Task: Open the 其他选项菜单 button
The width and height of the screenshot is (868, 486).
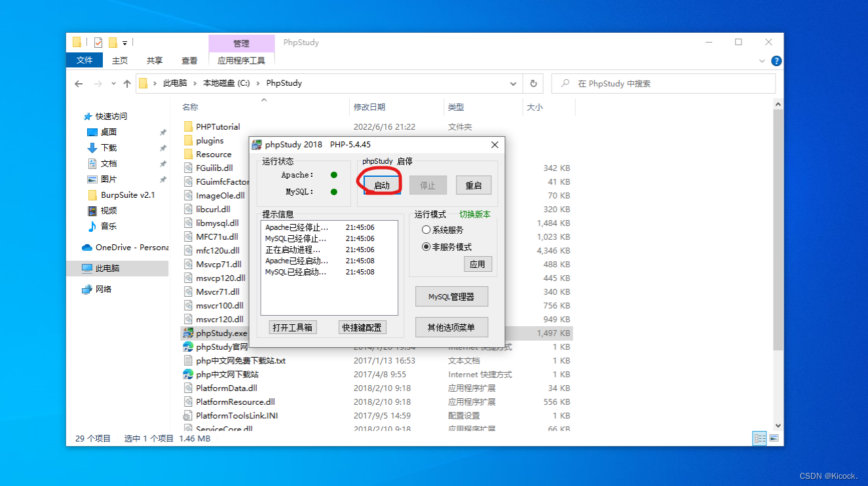Action: tap(452, 327)
